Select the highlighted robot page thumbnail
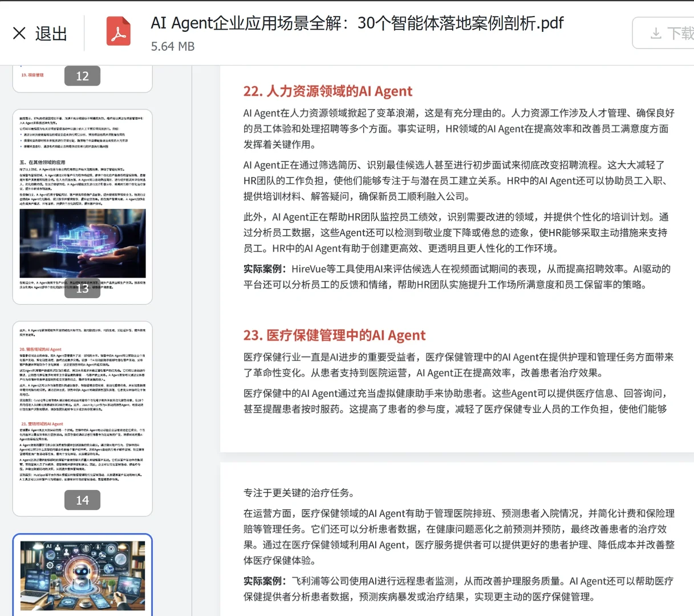This screenshot has width=694, height=616. tap(83, 575)
